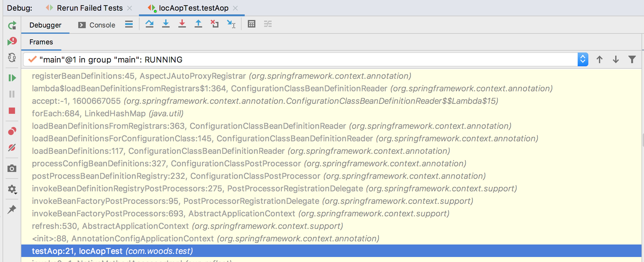Select lambda$loadBeanDefinitionsFromRegistrars$1:364 frame
The width and height of the screenshot is (644, 262).
pyautogui.click(x=331, y=88)
